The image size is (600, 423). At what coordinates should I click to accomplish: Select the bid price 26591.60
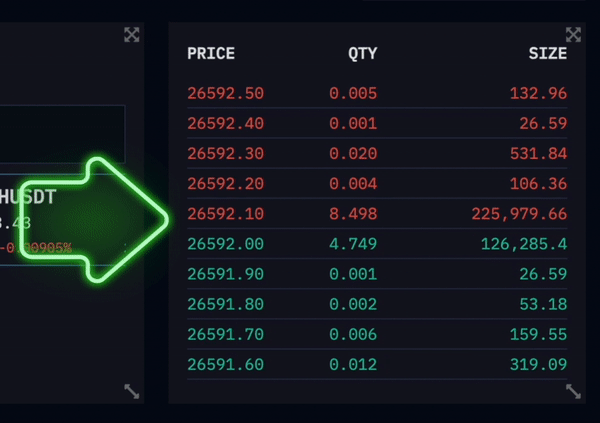225,364
